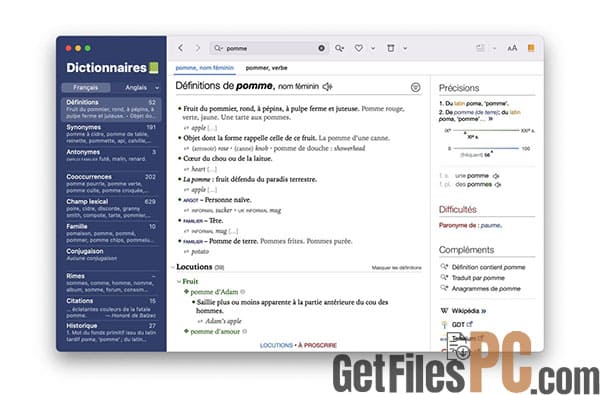Switch to the 'pommer, verbe' tab
Viewport: 600px width, 395px height.
pyautogui.click(x=266, y=68)
